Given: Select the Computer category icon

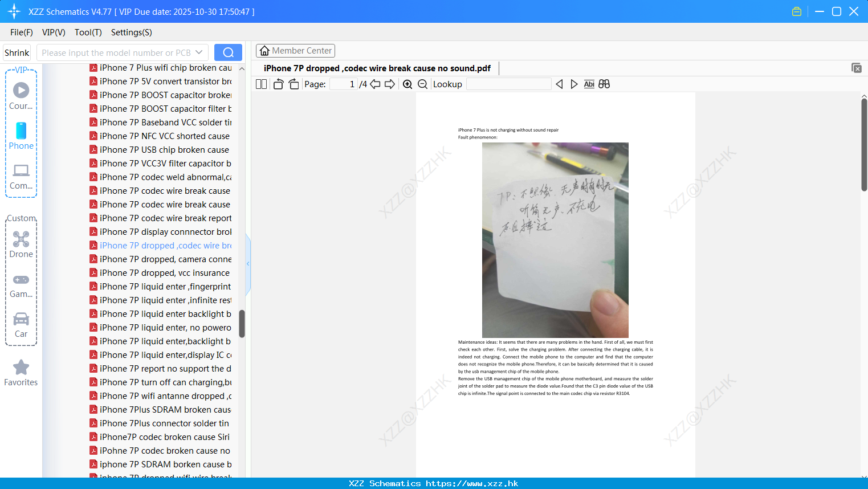Looking at the screenshot, I should [21, 177].
